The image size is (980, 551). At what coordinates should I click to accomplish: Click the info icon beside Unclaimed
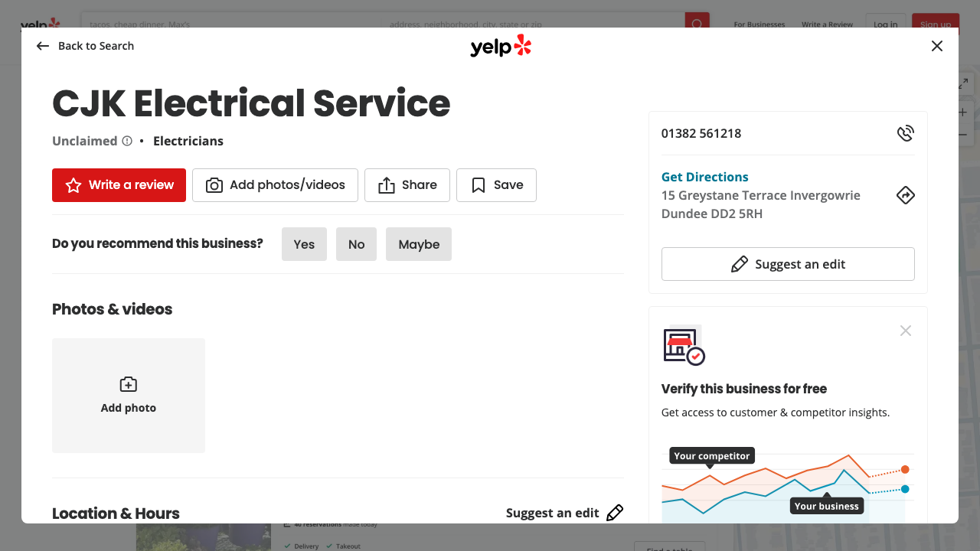click(126, 140)
